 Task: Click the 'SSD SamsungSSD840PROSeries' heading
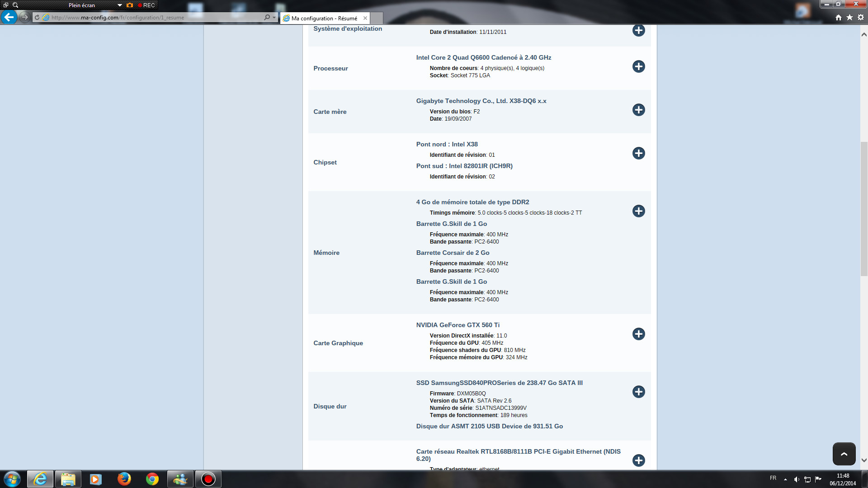499,383
